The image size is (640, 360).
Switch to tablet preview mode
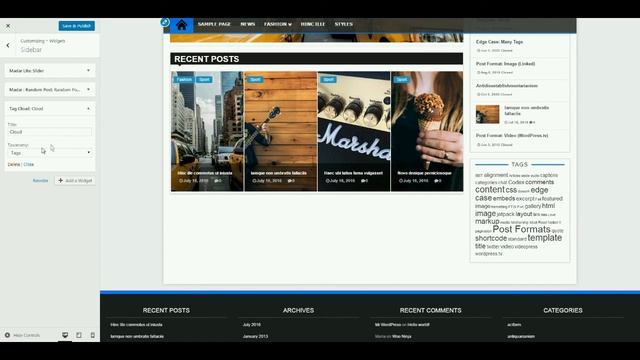tap(79, 335)
